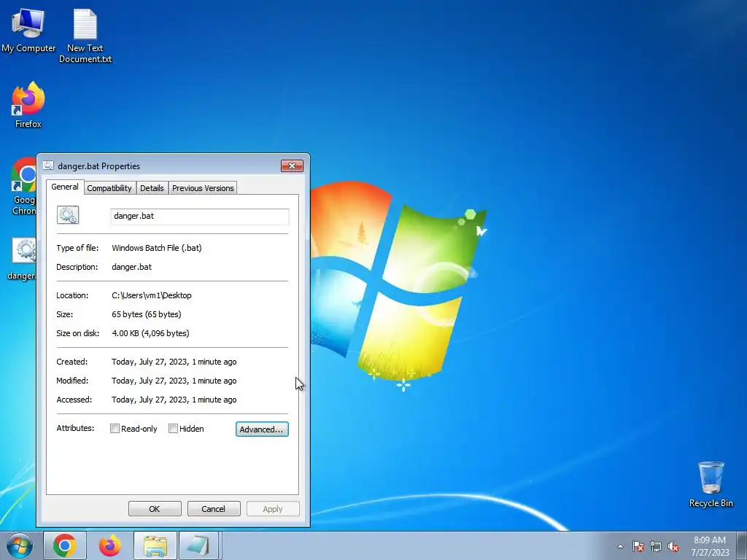747x560 pixels.
Task: Switch to the Compatibility tab
Action: (109, 188)
